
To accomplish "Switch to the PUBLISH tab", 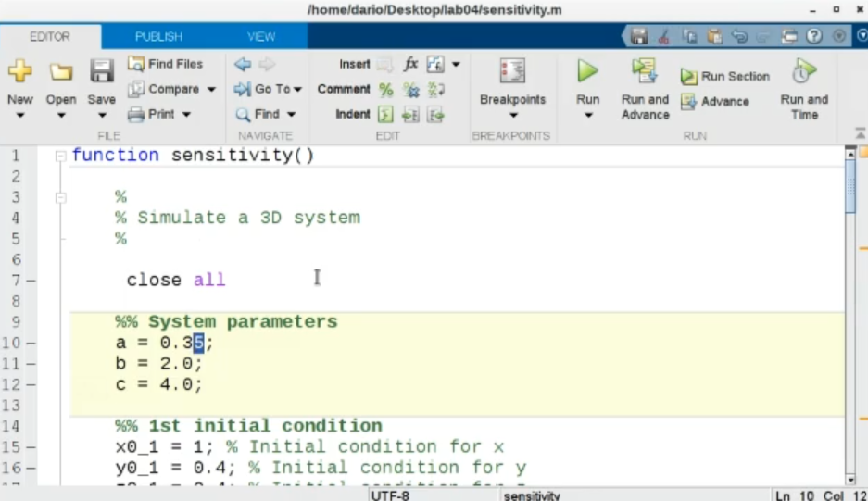I will [x=158, y=37].
